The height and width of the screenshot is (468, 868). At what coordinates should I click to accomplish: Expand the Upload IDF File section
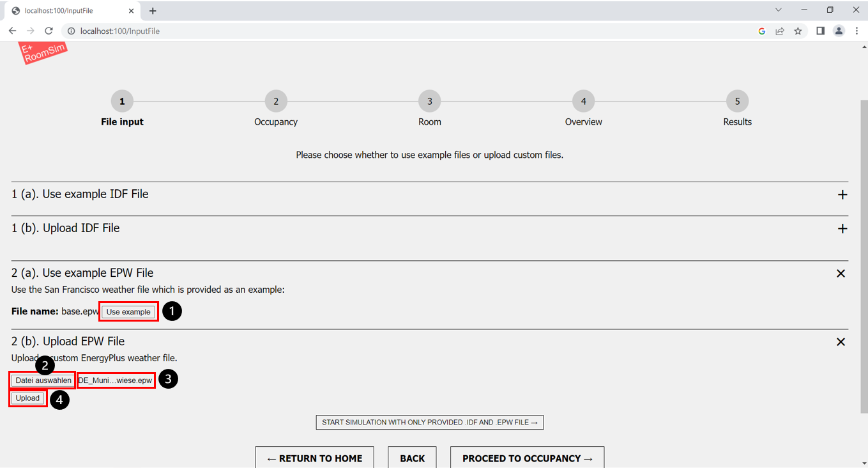point(842,228)
